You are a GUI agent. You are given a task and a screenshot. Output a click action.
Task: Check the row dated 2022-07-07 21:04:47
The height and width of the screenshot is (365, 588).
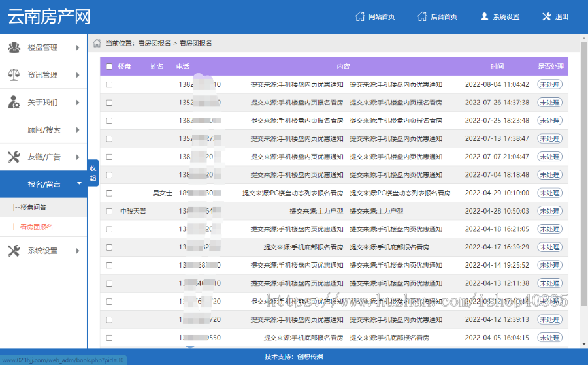(x=109, y=157)
